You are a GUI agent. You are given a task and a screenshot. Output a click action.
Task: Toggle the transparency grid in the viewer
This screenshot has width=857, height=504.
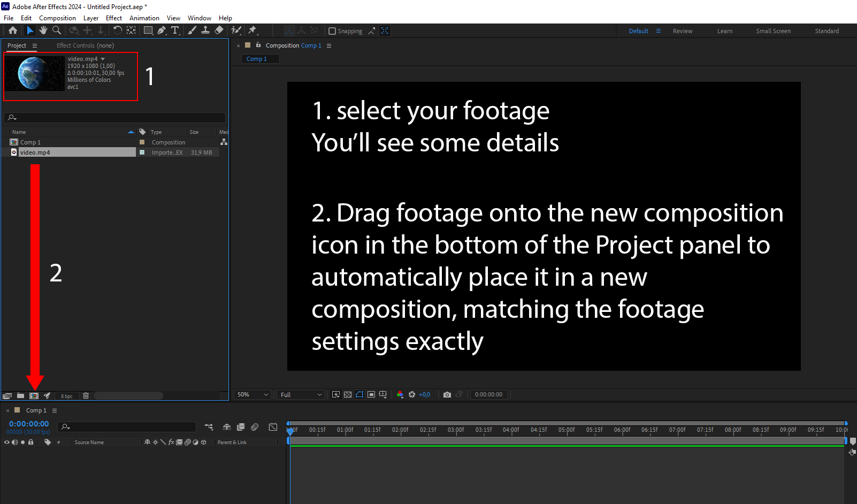click(x=347, y=394)
